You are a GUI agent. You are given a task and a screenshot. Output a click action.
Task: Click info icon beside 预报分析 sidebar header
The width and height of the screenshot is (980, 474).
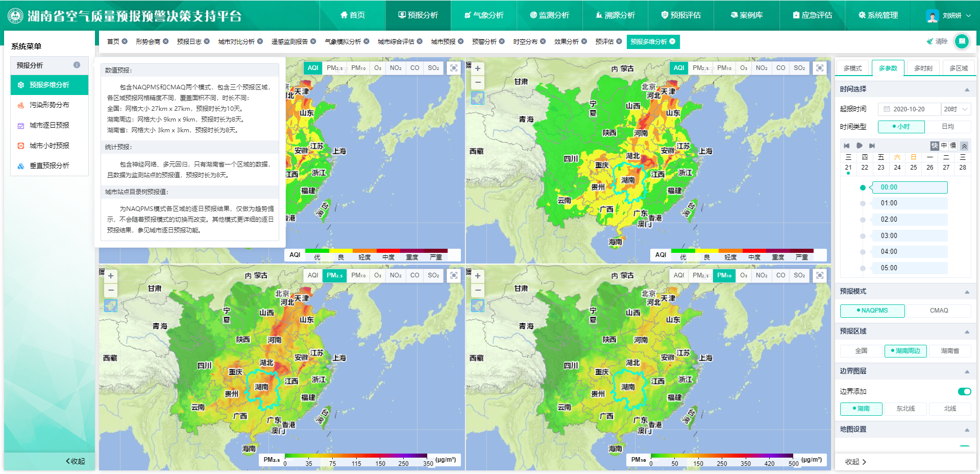[77, 65]
